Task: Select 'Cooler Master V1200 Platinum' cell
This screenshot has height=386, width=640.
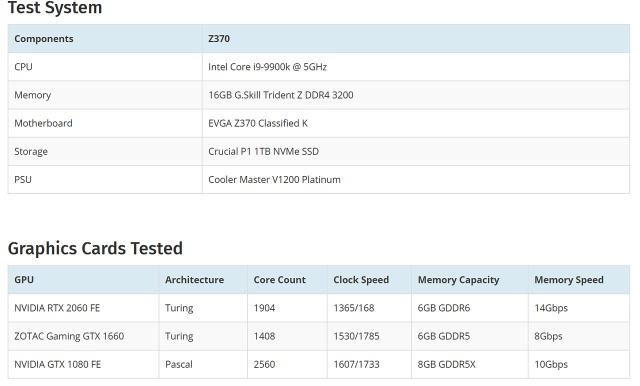Action: tap(274, 180)
